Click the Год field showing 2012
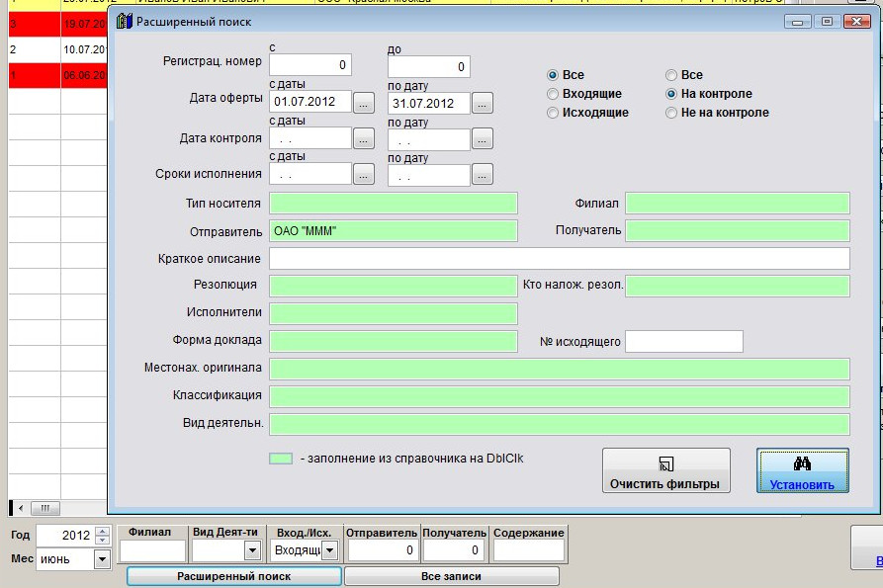This screenshot has width=883, height=588. coord(65,535)
